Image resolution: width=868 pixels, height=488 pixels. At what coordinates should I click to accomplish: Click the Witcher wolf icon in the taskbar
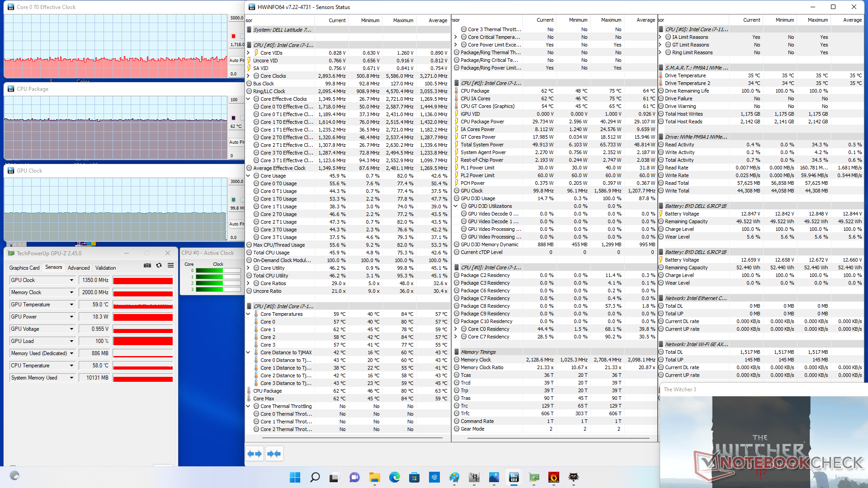click(573, 477)
